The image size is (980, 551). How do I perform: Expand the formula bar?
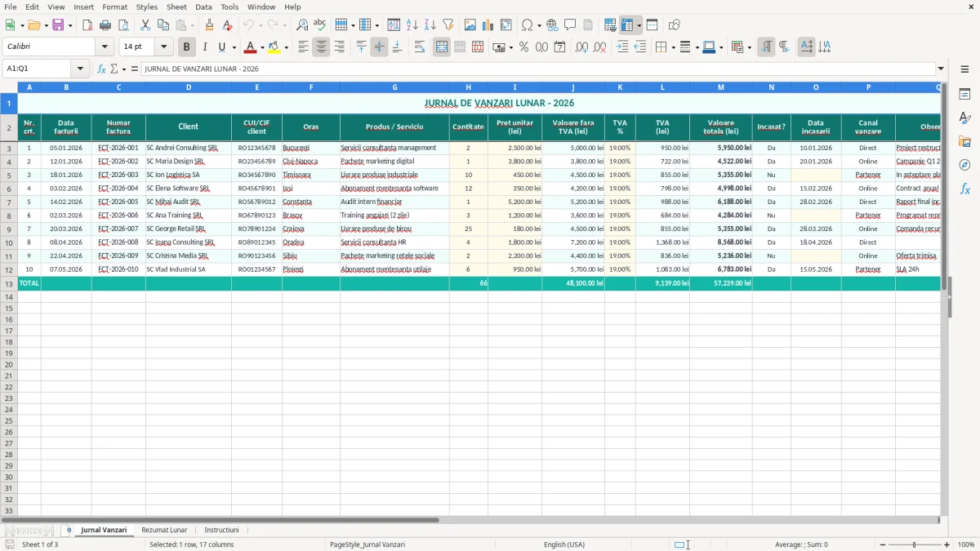click(941, 69)
